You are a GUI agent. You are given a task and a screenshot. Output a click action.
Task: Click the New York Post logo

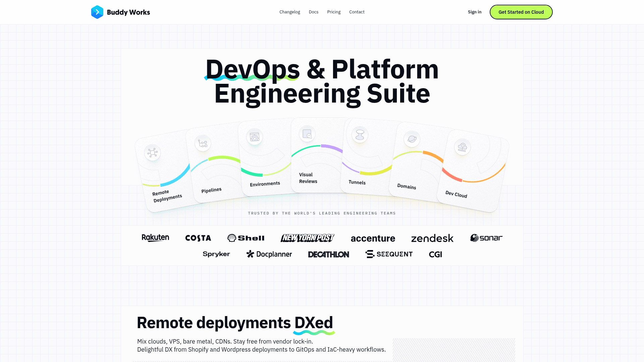(308, 238)
